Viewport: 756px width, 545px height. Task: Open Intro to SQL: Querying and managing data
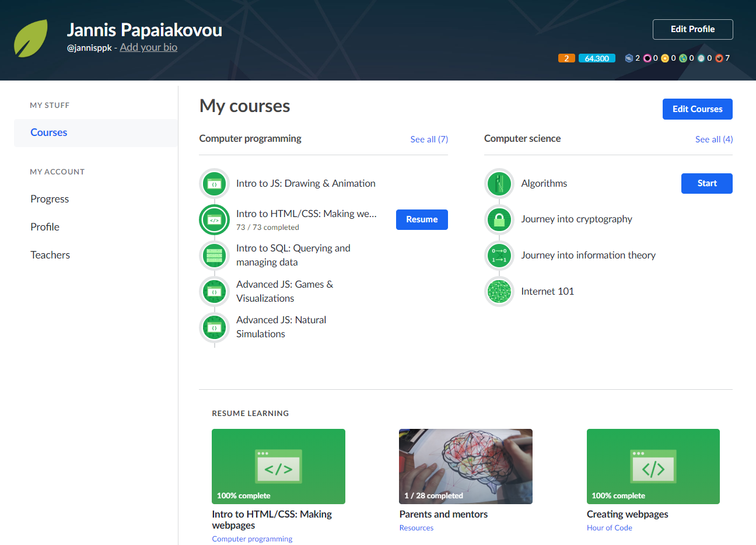point(293,255)
